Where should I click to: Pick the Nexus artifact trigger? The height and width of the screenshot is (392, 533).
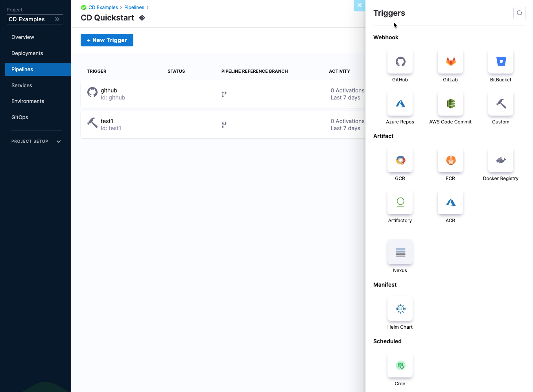point(400,252)
